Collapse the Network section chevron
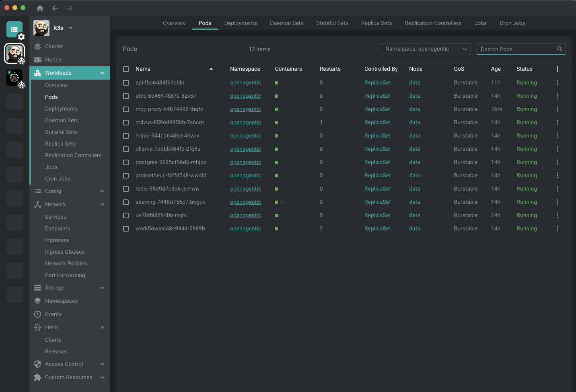Screen dimensions: 576x392 102,204
